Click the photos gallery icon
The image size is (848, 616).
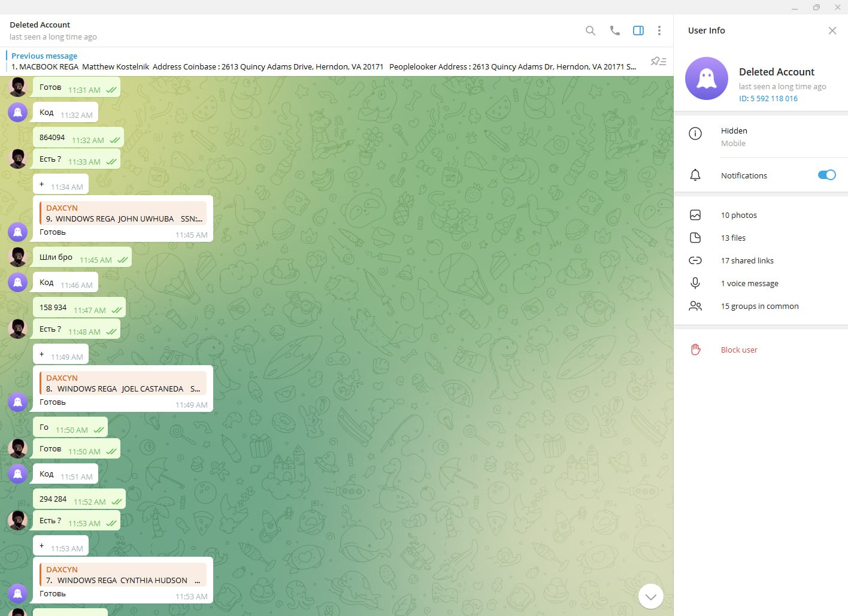pos(695,215)
